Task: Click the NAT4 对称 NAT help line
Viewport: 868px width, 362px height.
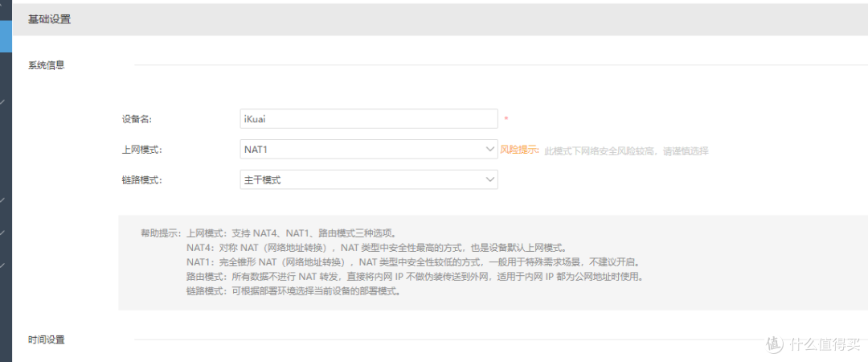Action: (x=376, y=247)
